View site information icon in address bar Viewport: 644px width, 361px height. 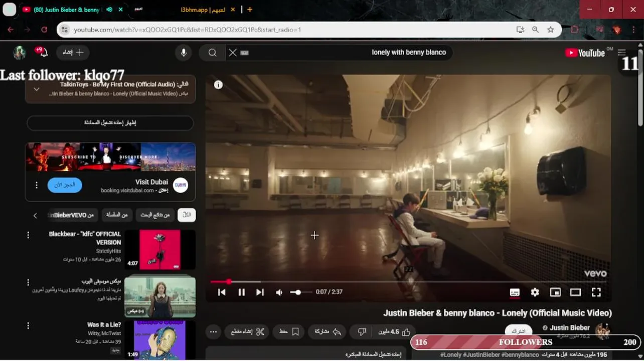[64, 30]
